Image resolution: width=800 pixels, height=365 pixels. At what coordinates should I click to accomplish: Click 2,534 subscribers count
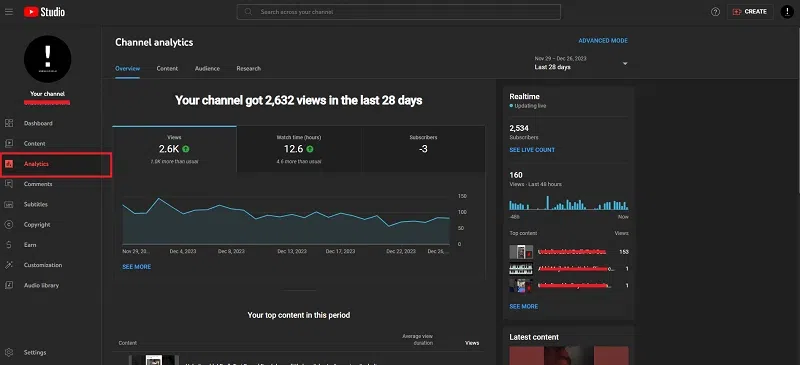(x=519, y=128)
